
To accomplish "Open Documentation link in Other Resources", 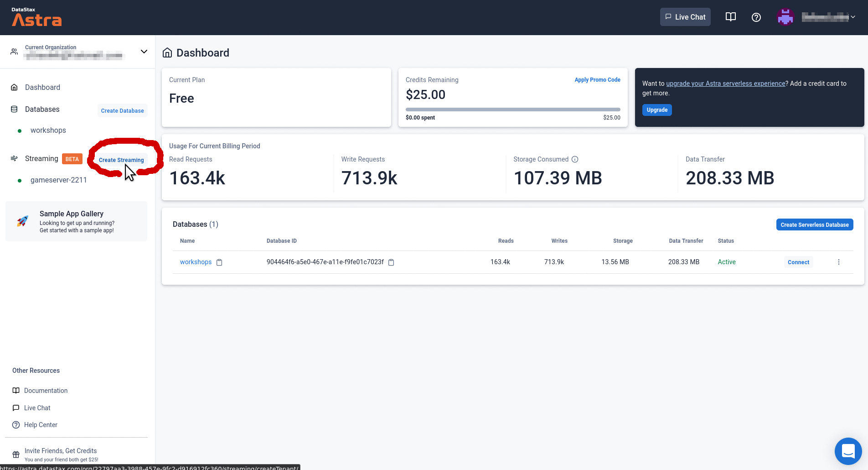I will click(x=46, y=391).
